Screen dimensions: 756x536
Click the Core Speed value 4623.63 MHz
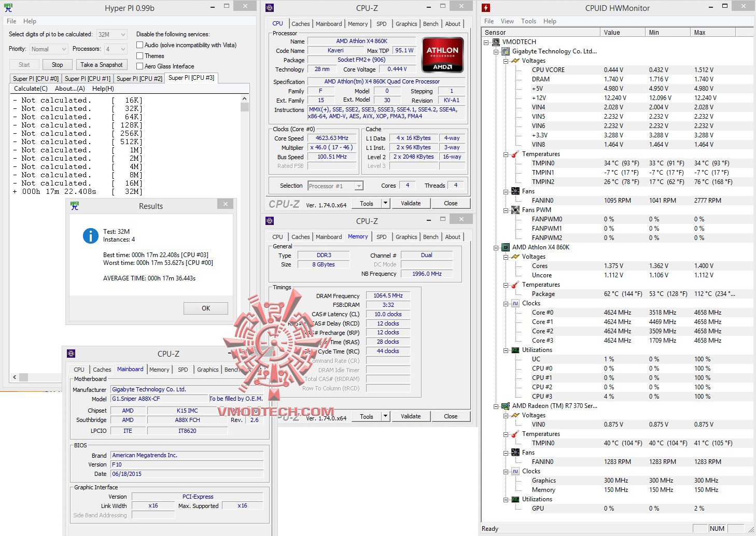(x=332, y=138)
